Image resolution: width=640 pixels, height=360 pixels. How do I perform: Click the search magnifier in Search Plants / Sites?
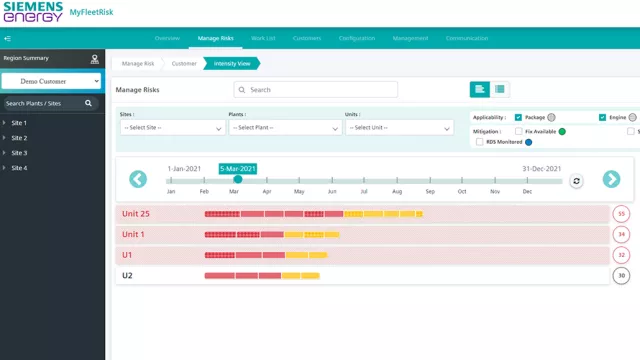pos(88,103)
